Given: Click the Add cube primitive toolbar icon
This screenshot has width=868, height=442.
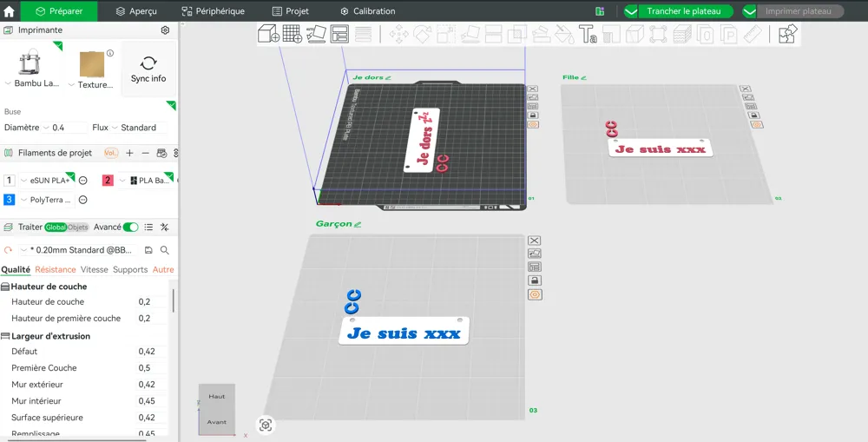Looking at the screenshot, I should point(268,34).
